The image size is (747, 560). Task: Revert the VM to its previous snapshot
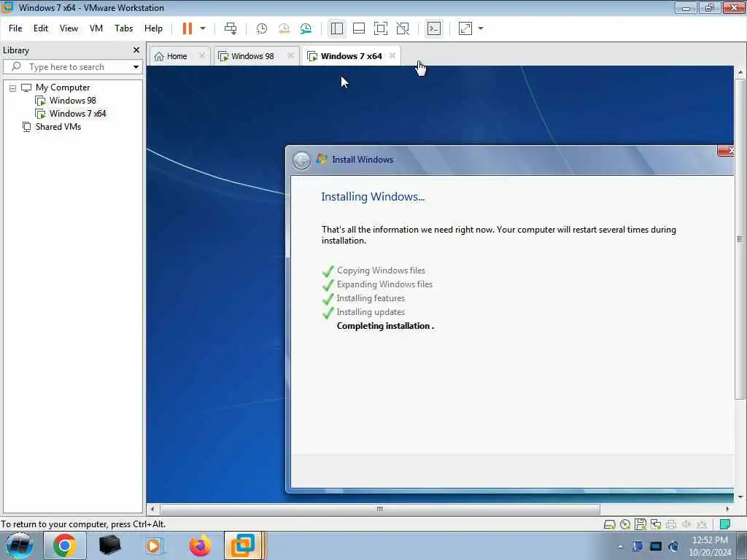[x=284, y=28]
